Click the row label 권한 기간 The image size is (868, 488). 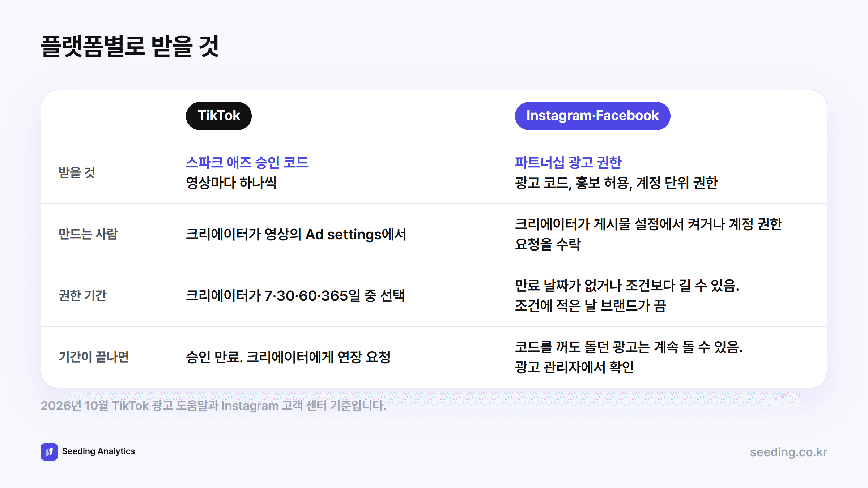coord(83,295)
